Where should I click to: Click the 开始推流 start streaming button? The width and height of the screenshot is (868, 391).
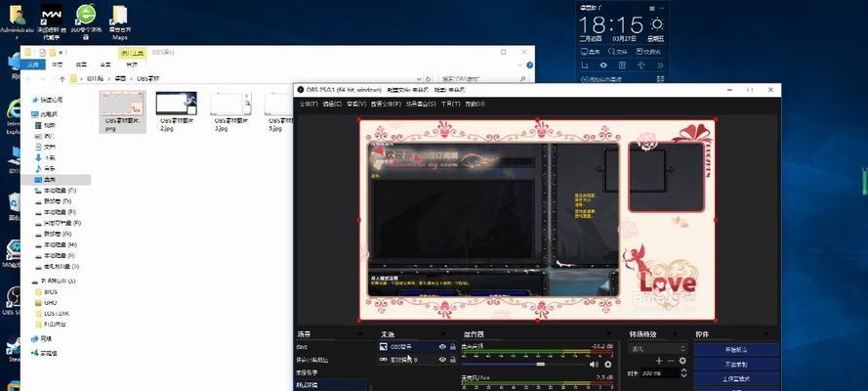736,350
